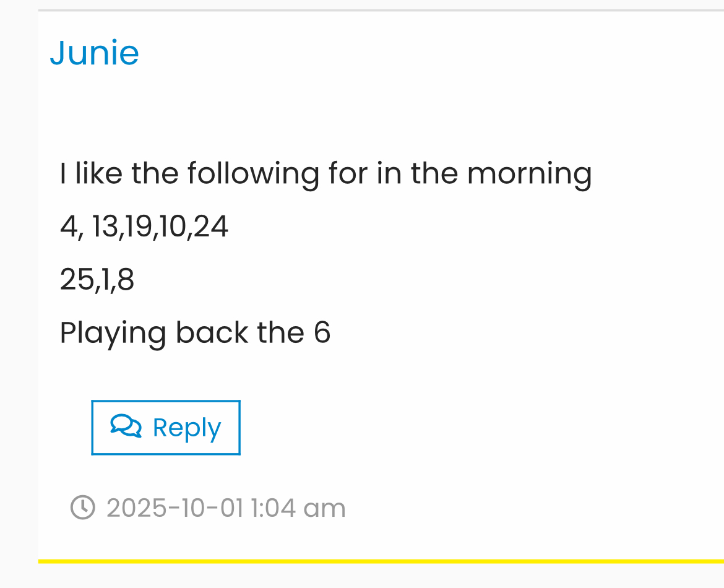
Task: Click the word "following" in the comment
Action: pos(253,173)
